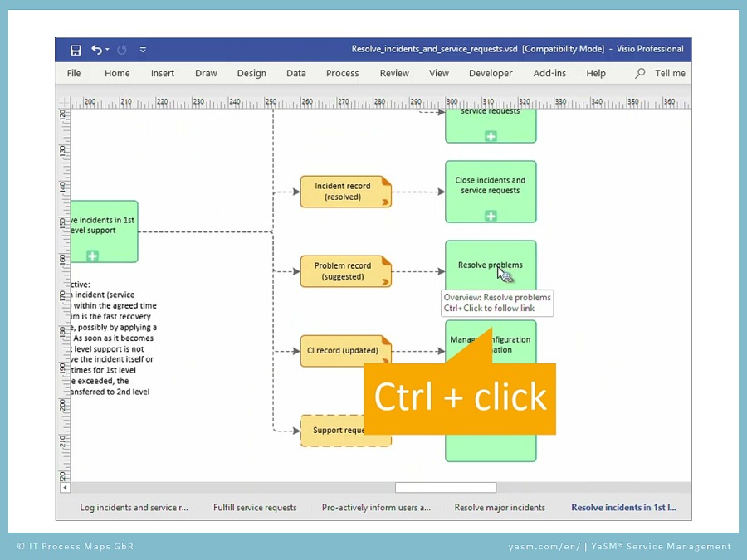Open Fulfill service requests page tab

[x=255, y=508]
